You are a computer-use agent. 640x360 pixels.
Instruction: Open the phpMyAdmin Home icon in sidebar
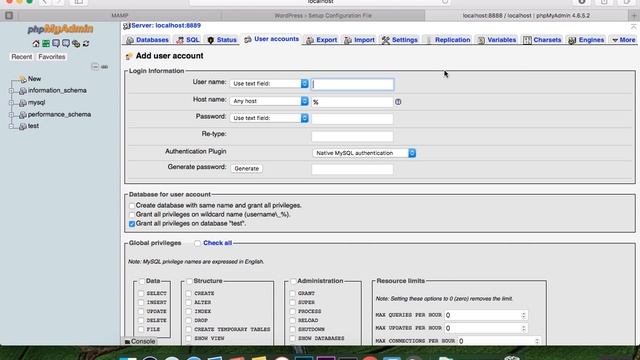tap(36, 44)
